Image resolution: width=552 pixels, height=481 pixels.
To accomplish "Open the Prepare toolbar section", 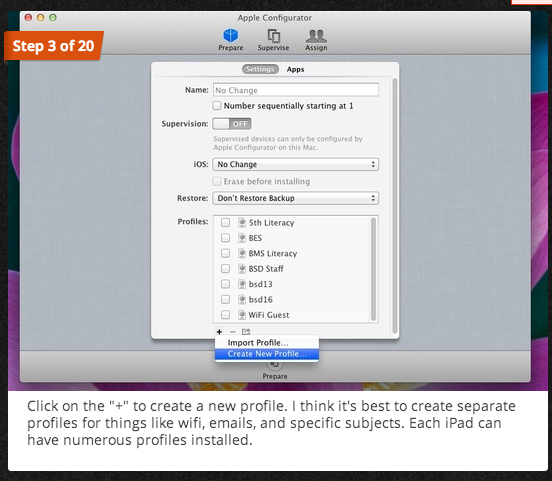I will click(x=231, y=40).
